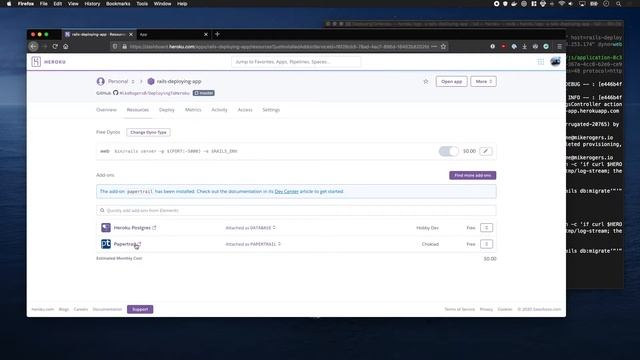Click Change Dyno Type button
This screenshot has height=360, width=640.
point(149,132)
